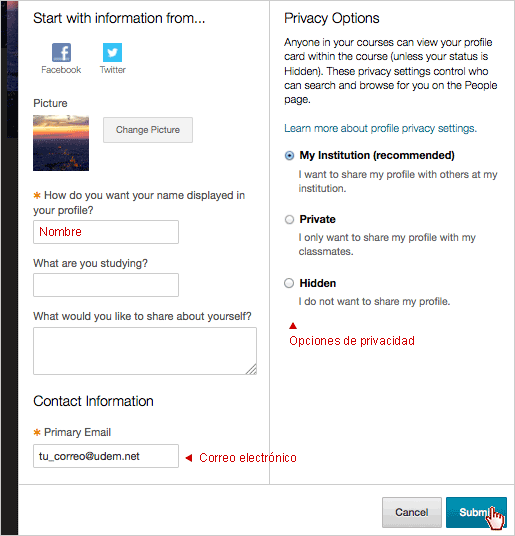
Task: Click the Primary Email input field
Action: (106, 456)
